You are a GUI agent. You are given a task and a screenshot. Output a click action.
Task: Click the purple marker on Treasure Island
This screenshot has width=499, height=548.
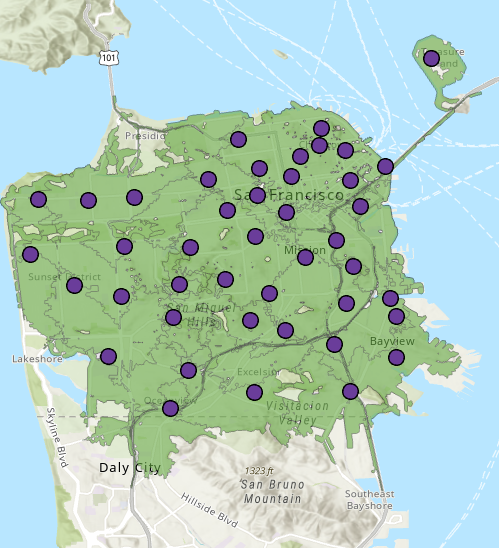(431, 58)
